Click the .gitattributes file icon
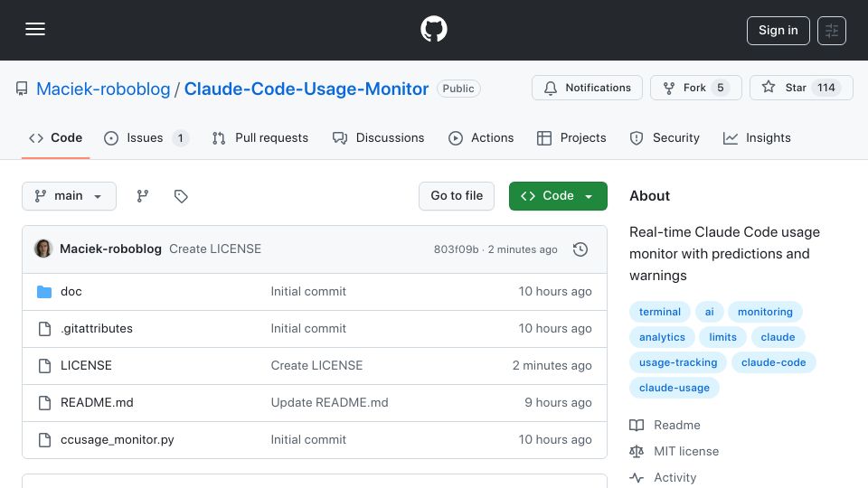Screen dimensions: 868x488 (44, 329)
